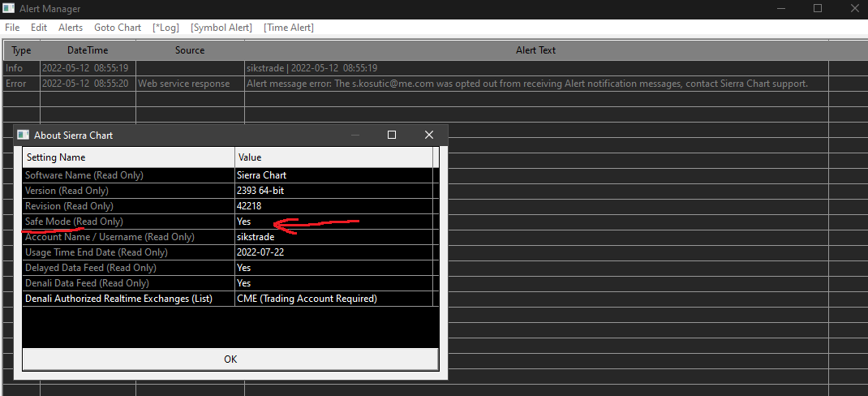The width and height of the screenshot is (868, 396).
Task: Click the Source column header
Action: click(x=190, y=50)
